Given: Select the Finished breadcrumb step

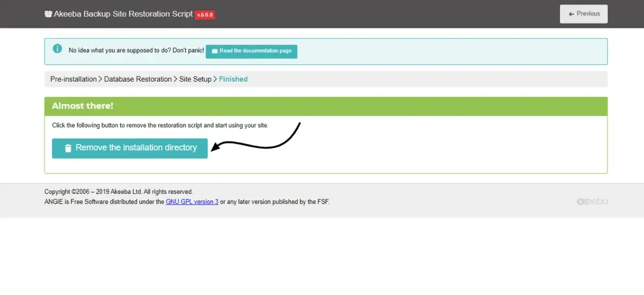Looking at the screenshot, I should 233,79.
